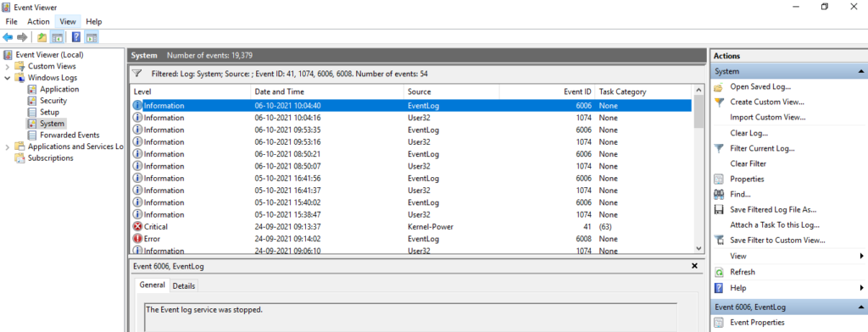The height and width of the screenshot is (332, 868).
Task: Select event dated 06-10-2021 10:04:16
Action: tap(411, 118)
